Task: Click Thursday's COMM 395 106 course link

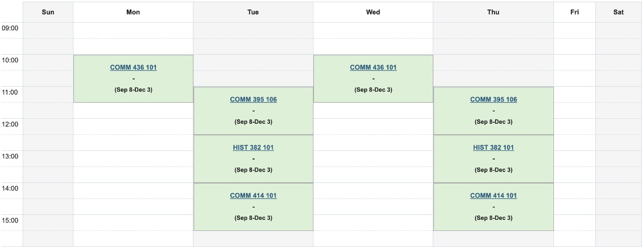Action: coord(494,100)
